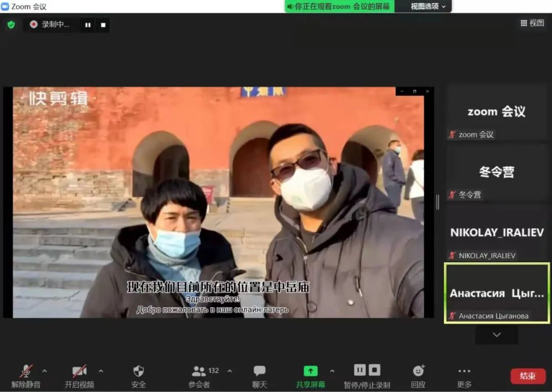Viewport: 552px width, 392px height.
Task: Click the green encryption shield icon
Action: click(11, 25)
